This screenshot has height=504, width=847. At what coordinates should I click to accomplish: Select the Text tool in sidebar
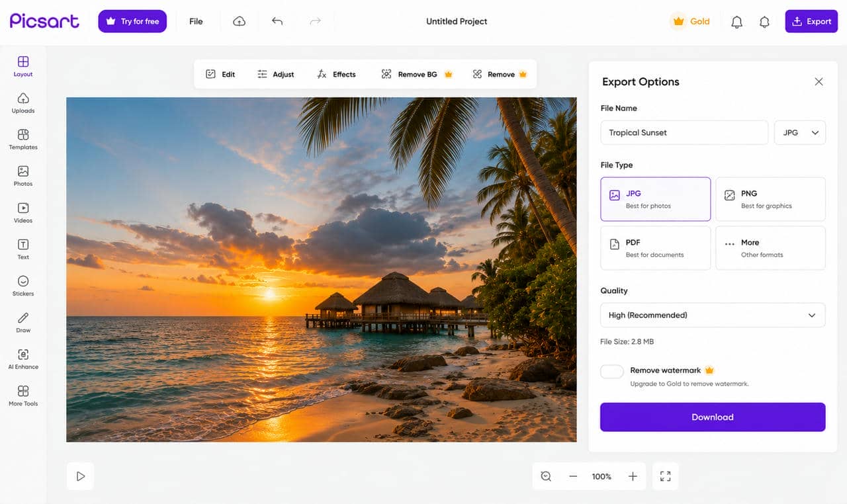[23, 249]
